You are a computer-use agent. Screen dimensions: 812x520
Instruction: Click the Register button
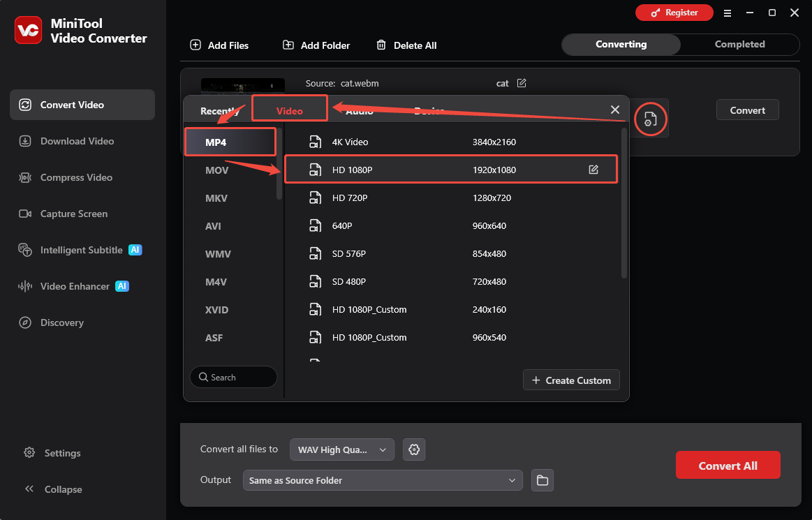coord(674,13)
